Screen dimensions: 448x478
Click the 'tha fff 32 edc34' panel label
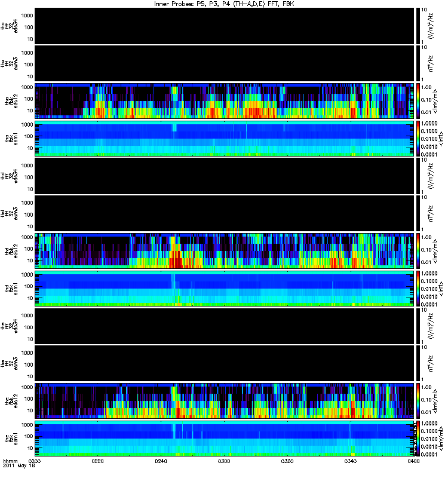point(9,26)
